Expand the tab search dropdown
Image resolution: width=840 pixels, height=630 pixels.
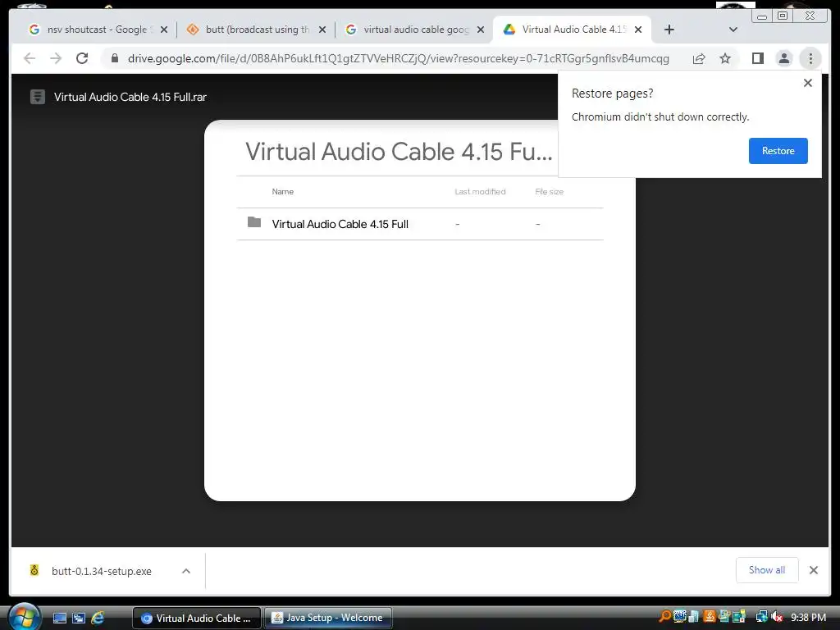[x=733, y=30]
